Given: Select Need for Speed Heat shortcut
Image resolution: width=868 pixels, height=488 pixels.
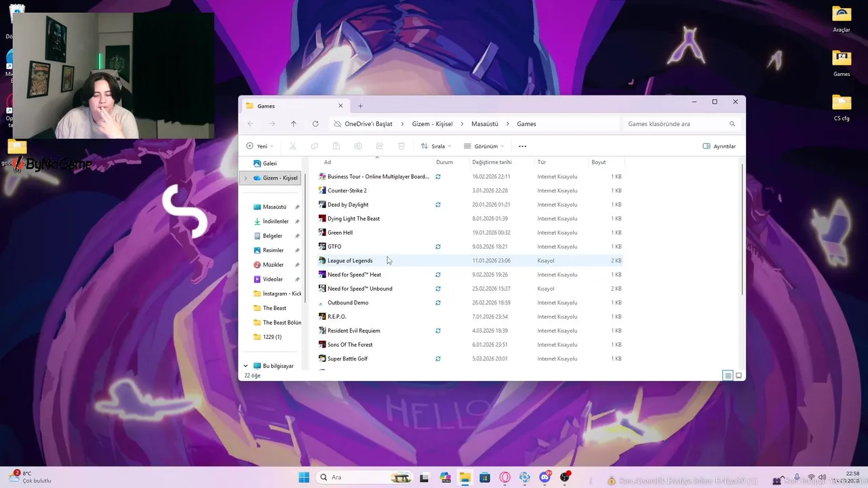Looking at the screenshot, I should 354,274.
